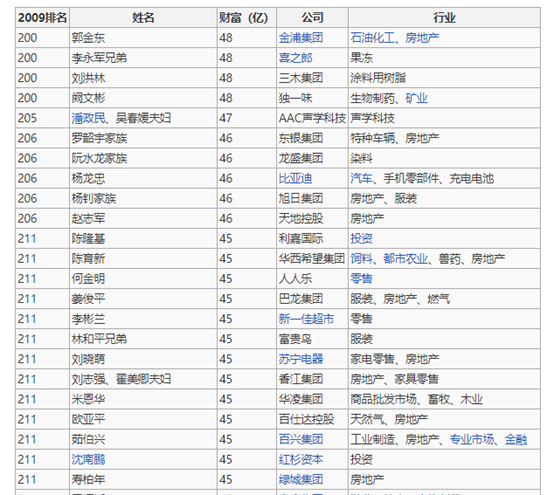Click the 零售 link in 何金明 row
This screenshot has height=495, width=554.
coord(361,279)
